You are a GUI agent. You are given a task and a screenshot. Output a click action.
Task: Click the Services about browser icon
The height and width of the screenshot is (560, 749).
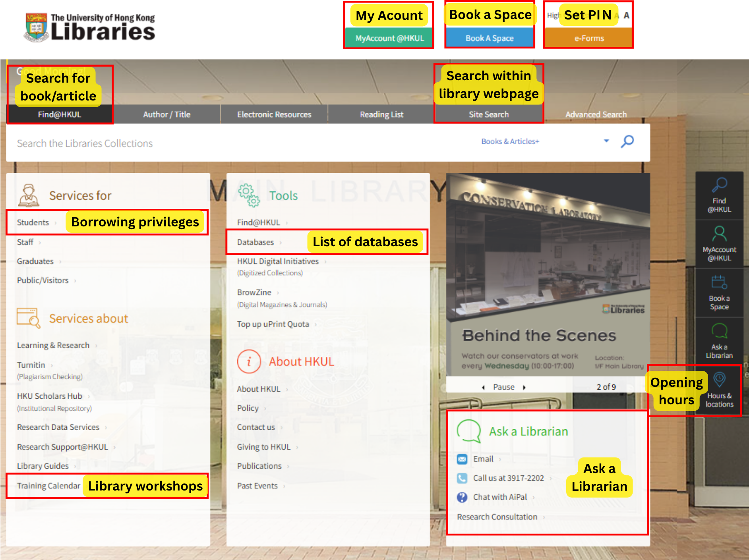[x=29, y=318]
